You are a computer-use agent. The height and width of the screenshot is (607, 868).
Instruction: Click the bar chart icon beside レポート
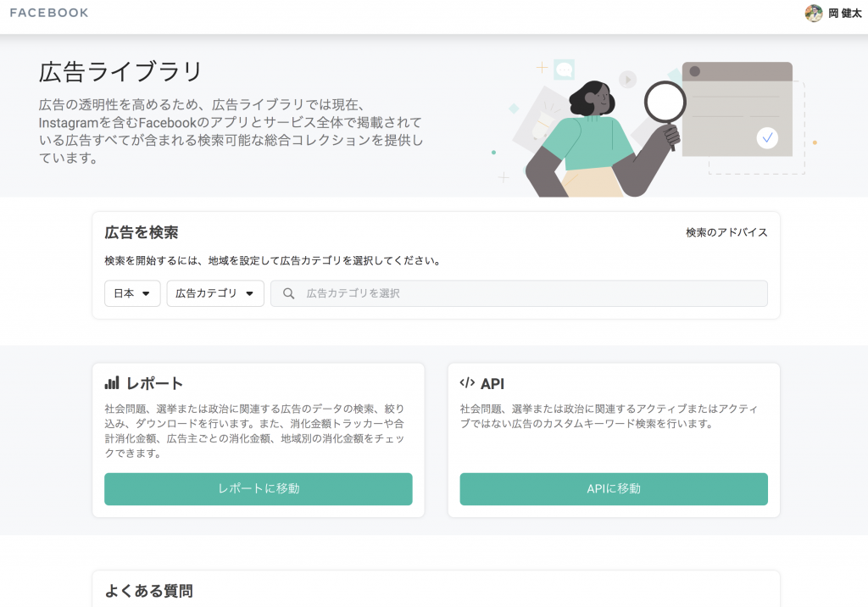[112, 382]
